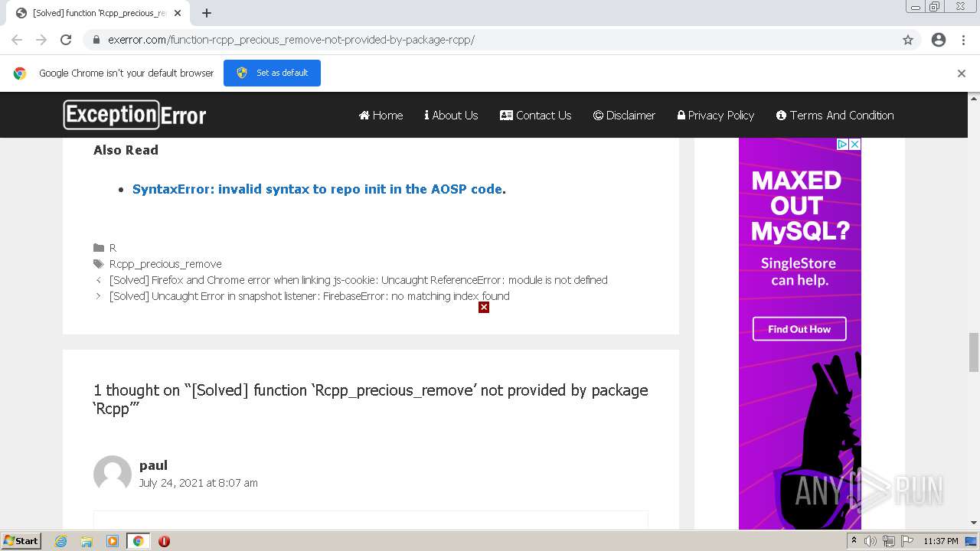The image size is (980, 551).
Task: Open Privacy Policy menu item
Action: click(x=716, y=115)
